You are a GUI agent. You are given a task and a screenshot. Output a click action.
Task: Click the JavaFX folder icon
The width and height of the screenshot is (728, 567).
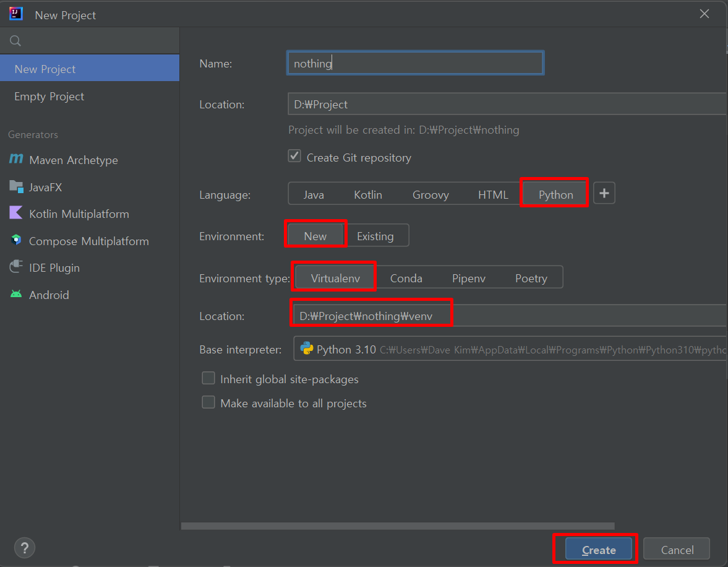pyautogui.click(x=16, y=187)
